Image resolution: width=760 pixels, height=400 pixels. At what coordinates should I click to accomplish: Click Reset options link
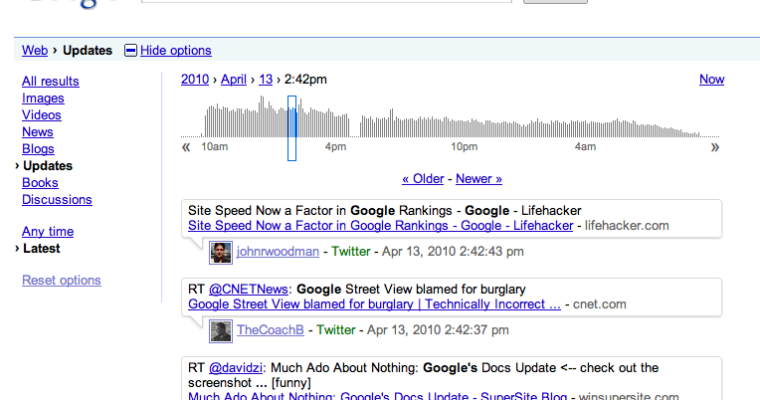[x=62, y=280]
